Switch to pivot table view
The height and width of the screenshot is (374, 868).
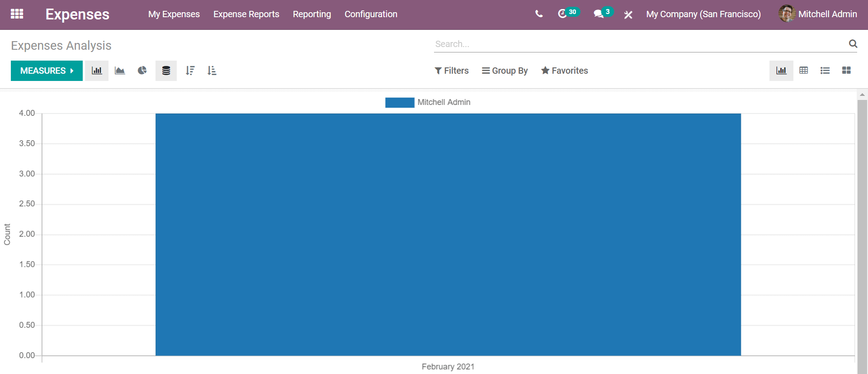(803, 71)
